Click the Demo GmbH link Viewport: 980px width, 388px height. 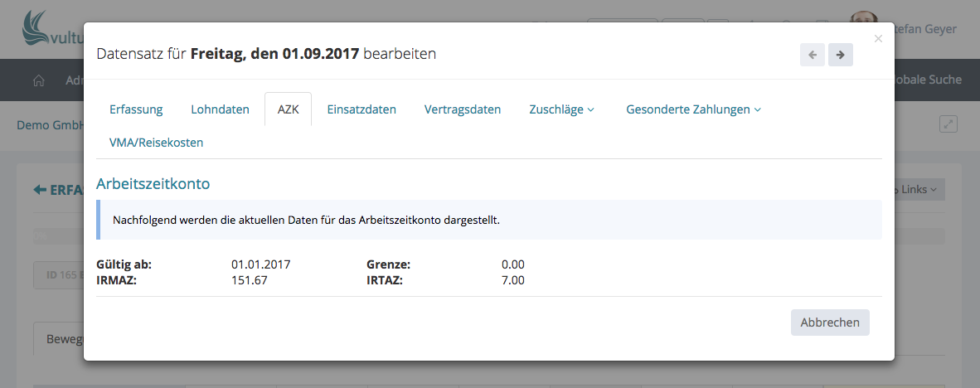pyautogui.click(x=50, y=125)
